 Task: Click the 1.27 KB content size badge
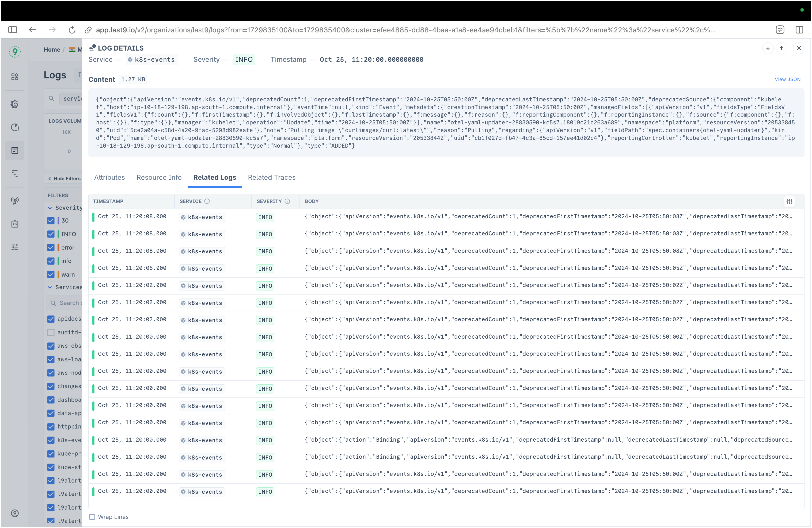point(133,79)
